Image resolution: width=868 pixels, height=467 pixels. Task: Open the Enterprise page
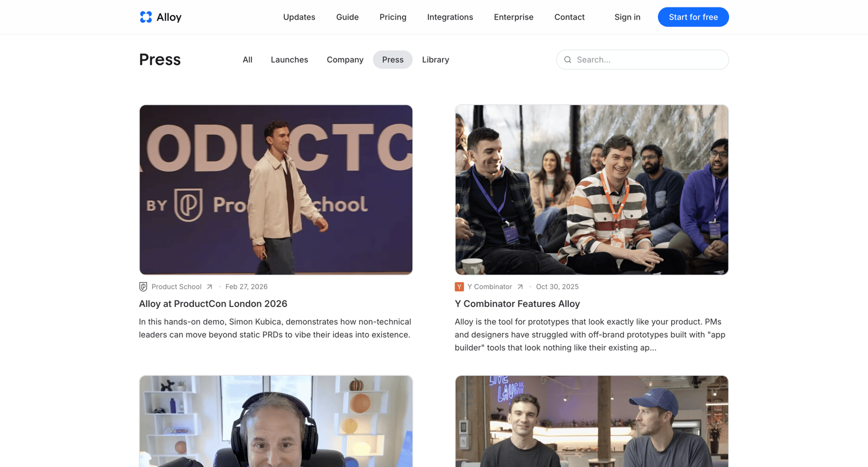pyautogui.click(x=514, y=17)
